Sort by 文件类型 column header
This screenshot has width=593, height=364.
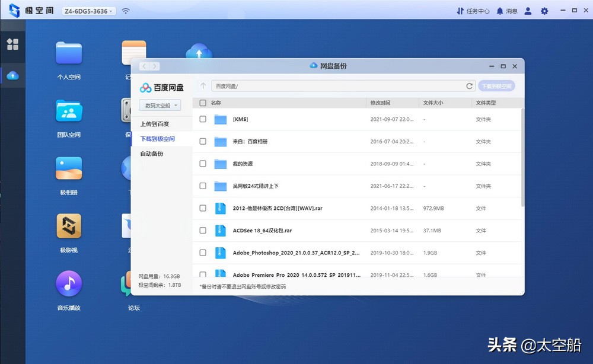point(486,103)
